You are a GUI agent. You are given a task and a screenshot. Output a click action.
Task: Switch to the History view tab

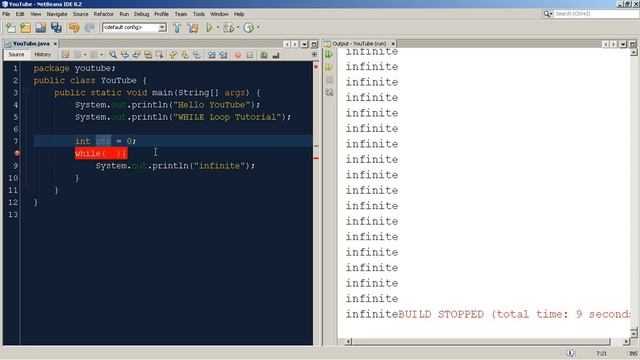[x=42, y=54]
